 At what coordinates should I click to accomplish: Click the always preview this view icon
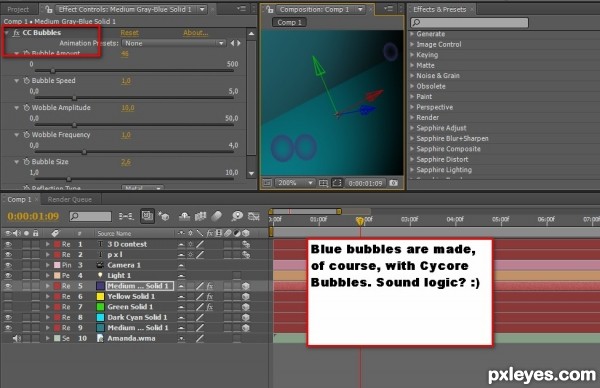coord(267,183)
